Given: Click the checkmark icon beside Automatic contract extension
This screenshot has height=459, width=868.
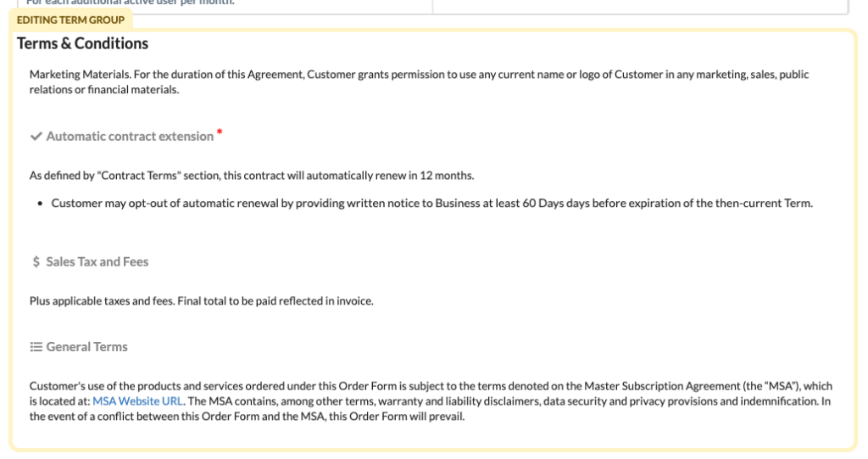Looking at the screenshot, I should [x=36, y=137].
